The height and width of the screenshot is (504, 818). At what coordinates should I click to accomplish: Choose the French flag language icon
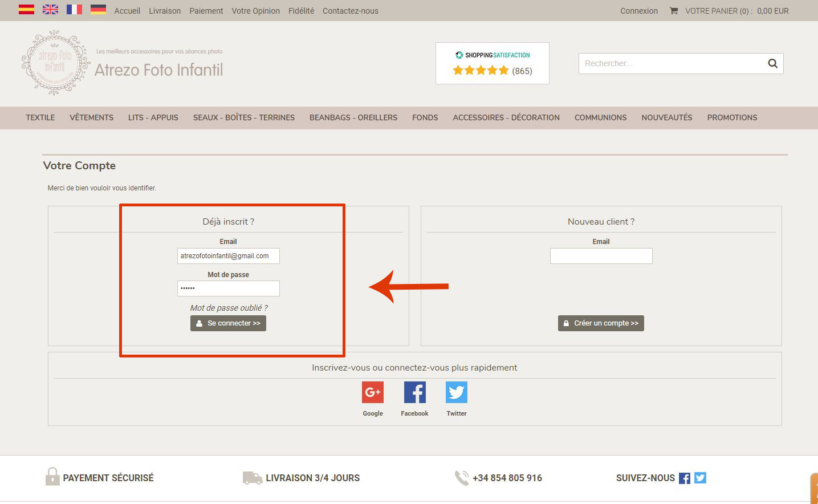coord(74,10)
